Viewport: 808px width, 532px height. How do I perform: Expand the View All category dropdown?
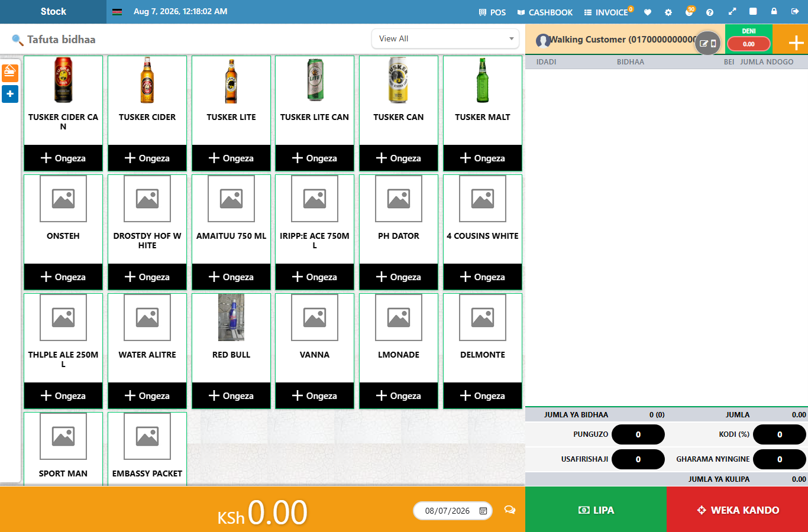pos(445,38)
